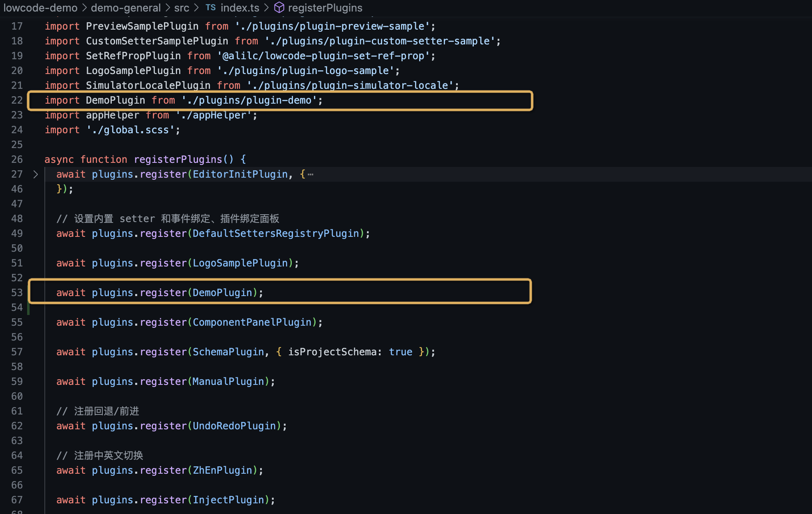
Task: Click the '@alilc/lowcode-plugin-set-ref-prop' import path
Action: 323,56
